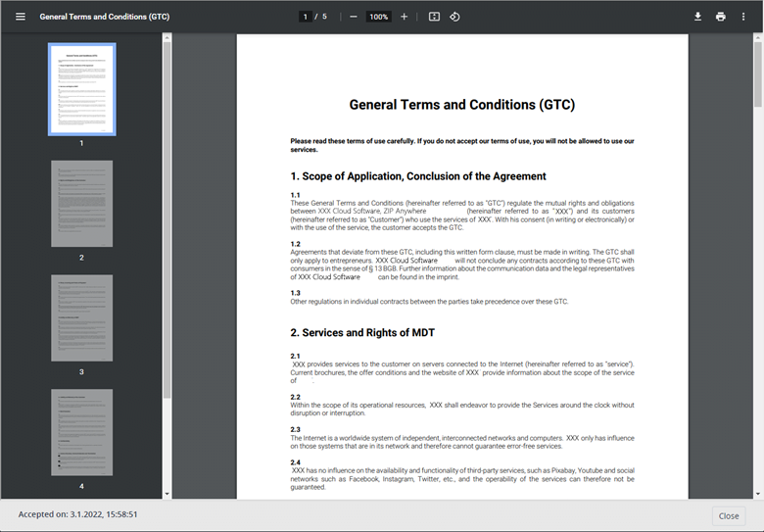Download the PDF document
The width and height of the screenshot is (764, 532).
click(x=698, y=17)
